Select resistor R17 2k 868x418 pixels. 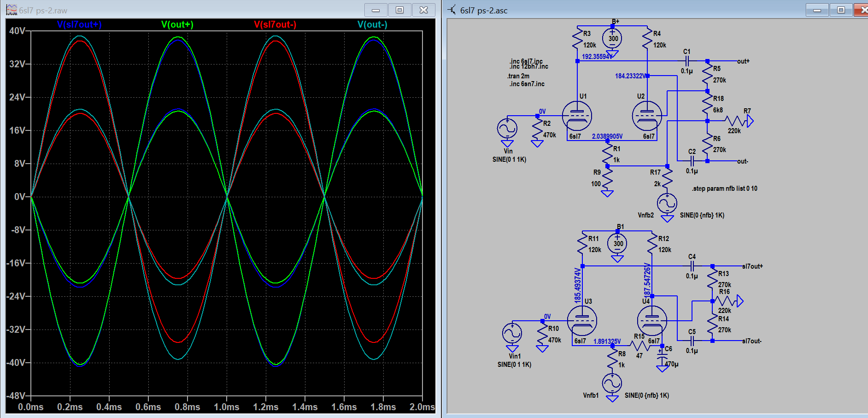(x=667, y=178)
